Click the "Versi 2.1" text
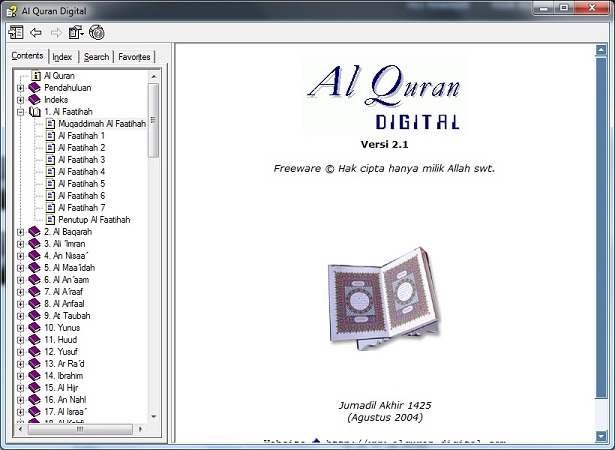Viewport: 615px width, 450px height. pyautogui.click(x=384, y=144)
